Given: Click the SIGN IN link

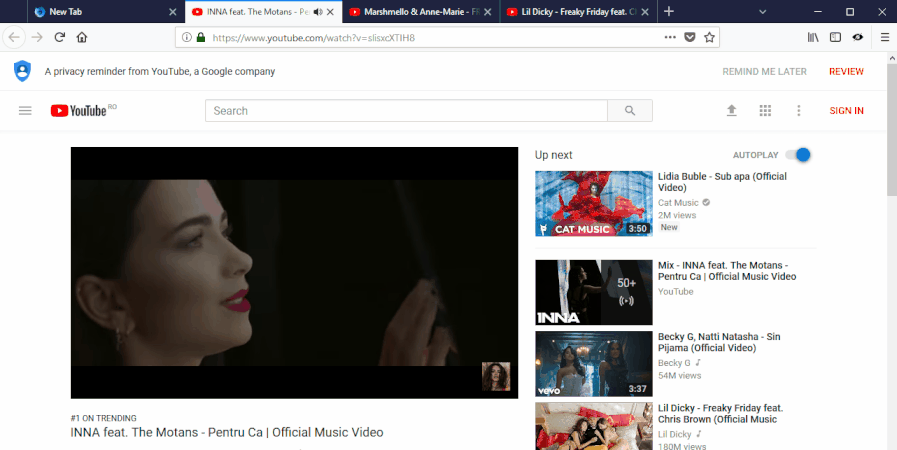Looking at the screenshot, I should (x=846, y=111).
